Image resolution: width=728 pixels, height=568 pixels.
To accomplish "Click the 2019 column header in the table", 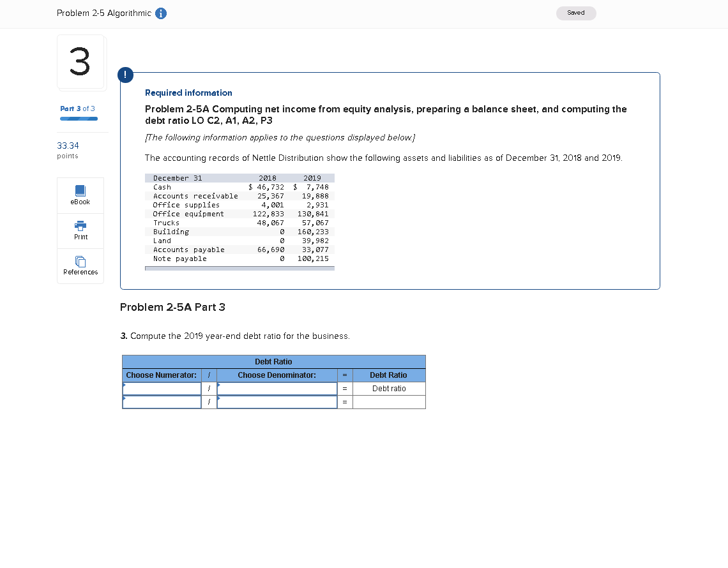I will coord(312,178).
